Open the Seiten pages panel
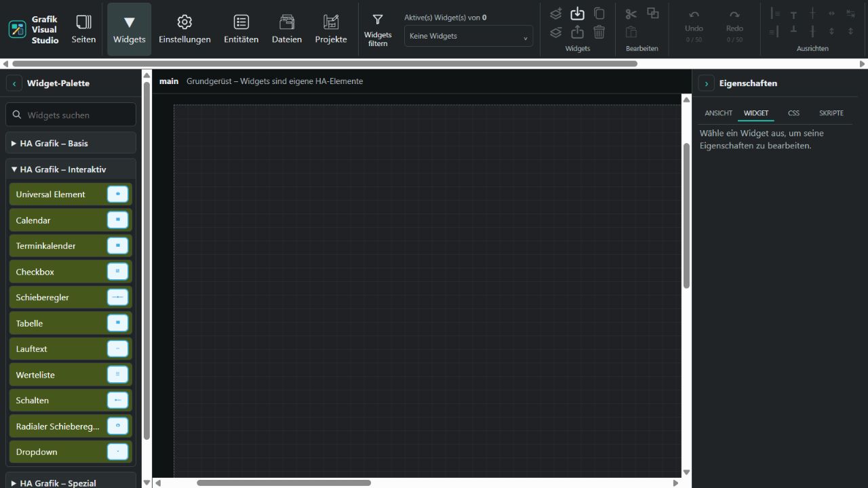Screen dimensions: 868x488 point(83,30)
